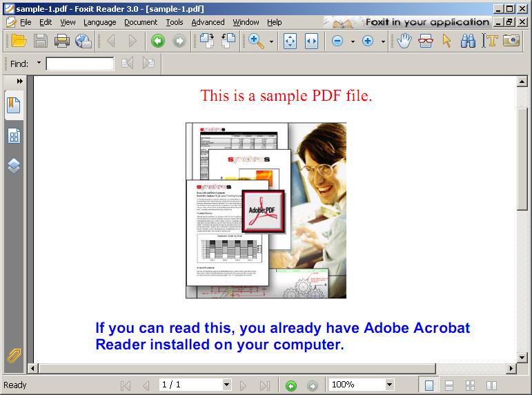Open the Edit menu
532x395 pixels.
pos(46,22)
